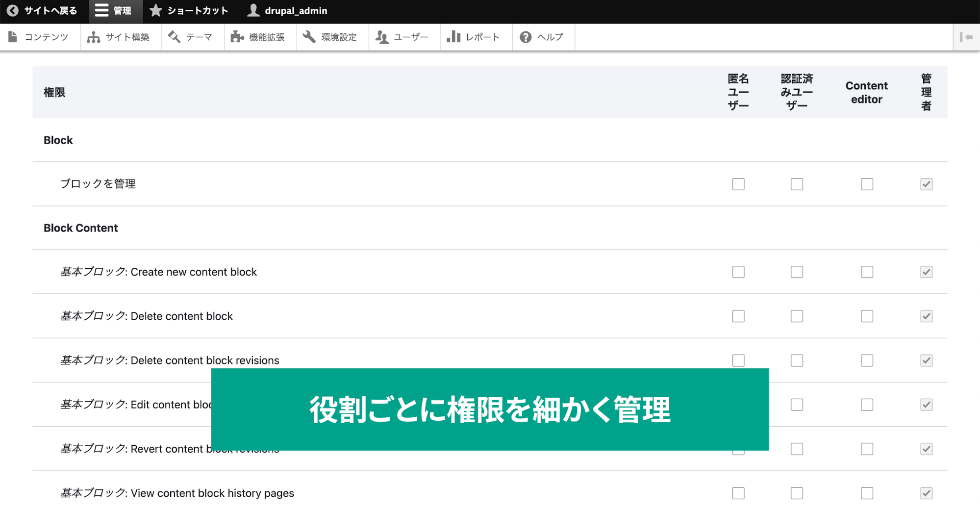The height and width of the screenshot is (511, 980).
Task: Enable Create new content block for Content editor
Action: [x=867, y=272]
